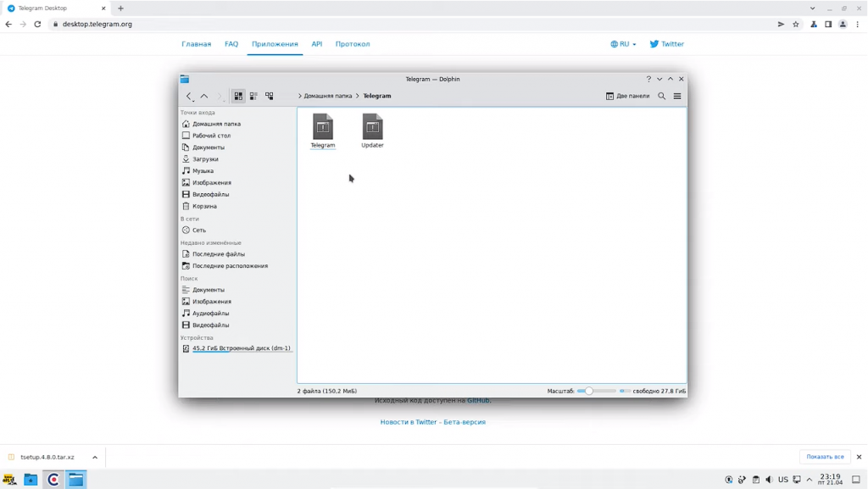Image resolution: width=868 pixels, height=489 pixels.
Task: Reload the Telegram Desktop web page
Action: [37, 25]
